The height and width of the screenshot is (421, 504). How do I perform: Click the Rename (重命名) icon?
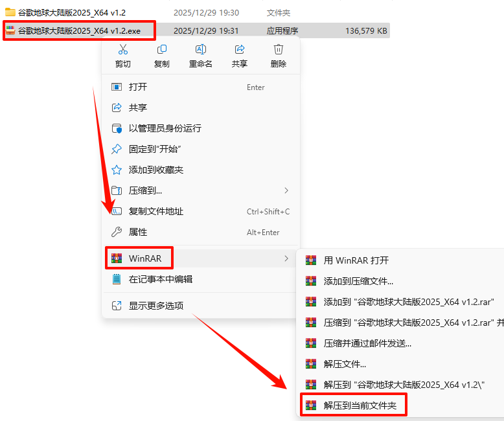tap(201, 49)
